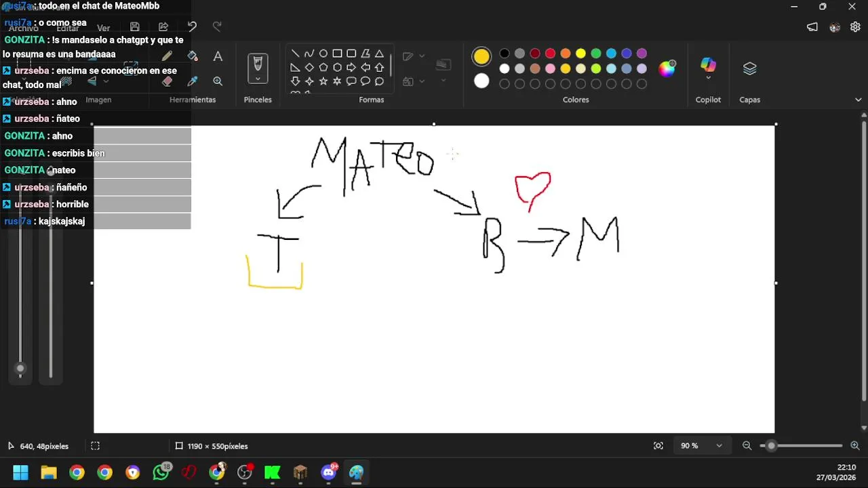Choose the Hexagon shape
Screen dimensions: 868x488
coord(337,68)
